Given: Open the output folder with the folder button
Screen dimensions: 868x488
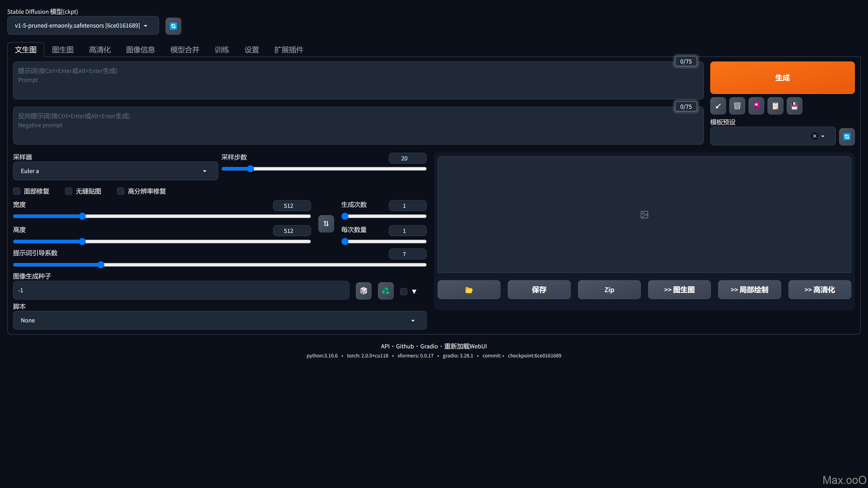Looking at the screenshot, I should pyautogui.click(x=469, y=290).
